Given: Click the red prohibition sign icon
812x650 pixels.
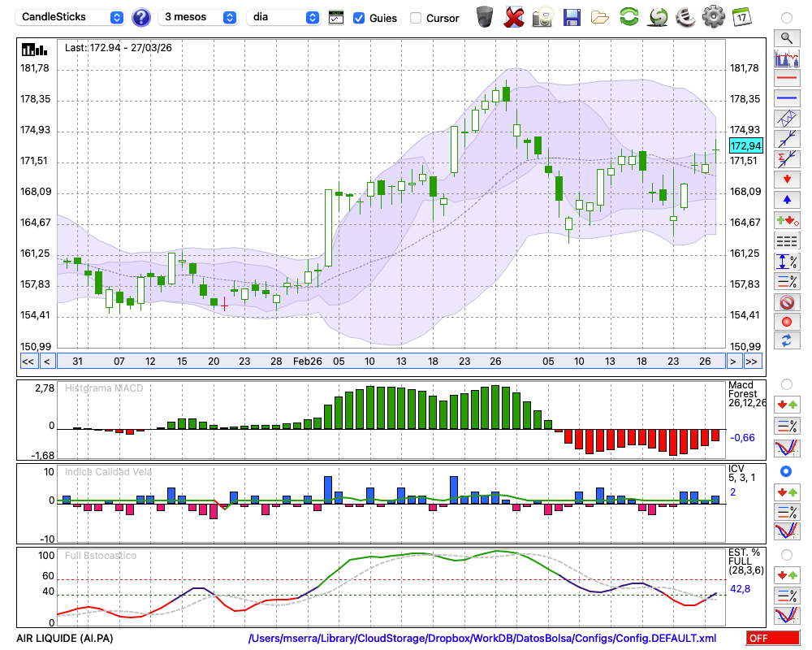Looking at the screenshot, I should coord(787,302).
